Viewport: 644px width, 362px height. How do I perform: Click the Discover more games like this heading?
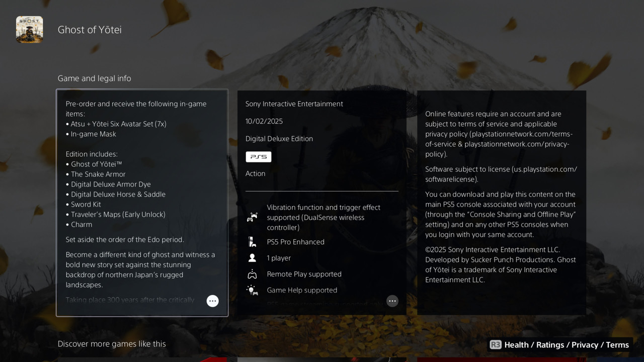(112, 344)
